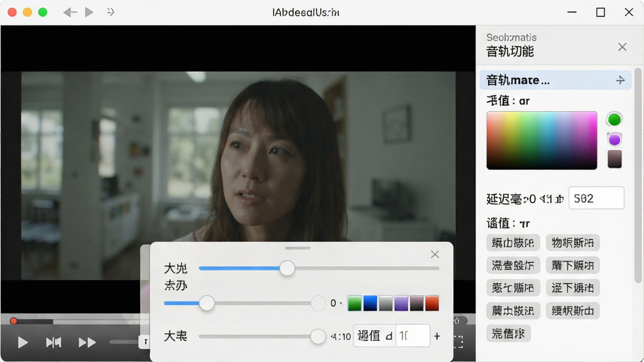Click the back arrow in the title bar
Screen dimensions: 644x362
coord(70,13)
